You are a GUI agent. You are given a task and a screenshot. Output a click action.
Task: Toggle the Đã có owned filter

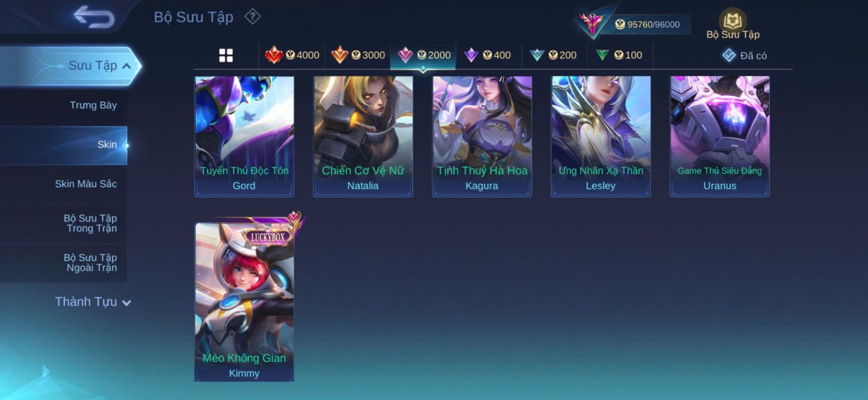(x=744, y=55)
